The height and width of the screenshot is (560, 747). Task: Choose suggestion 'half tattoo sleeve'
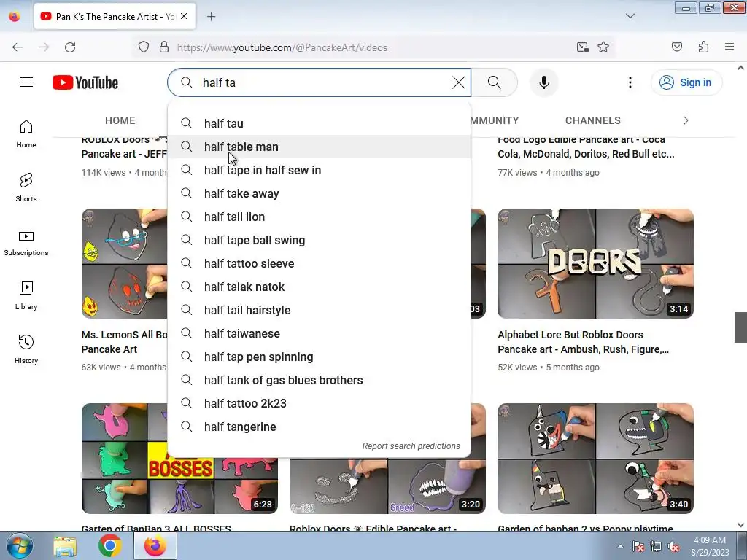[320, 263]
